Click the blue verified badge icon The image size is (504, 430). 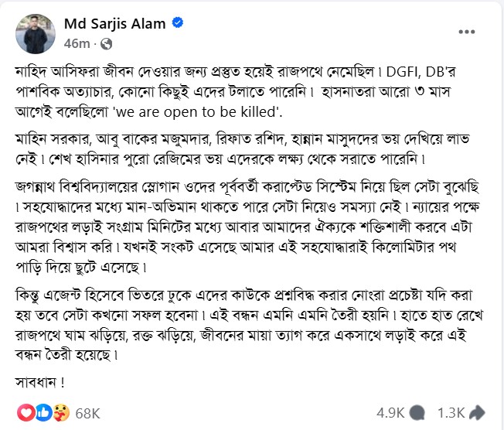coord(179,24)
